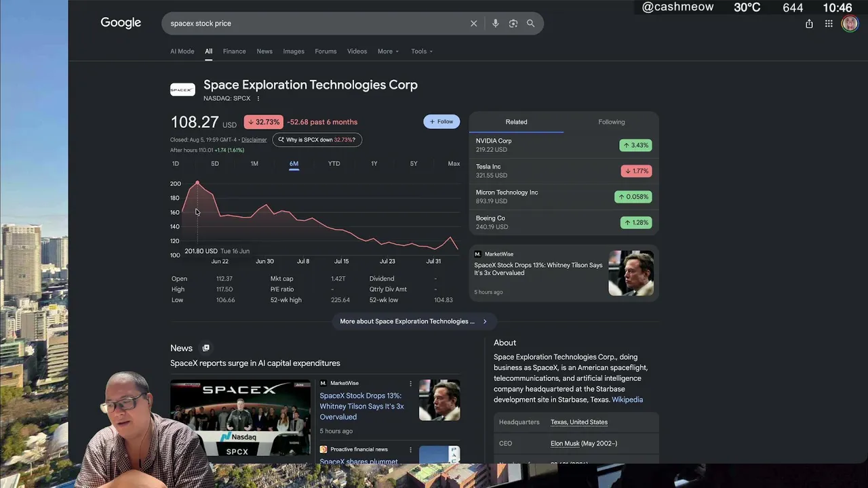Open the Google apps grid
Viewport: 868px width, 488px height.
click(829, 24)
